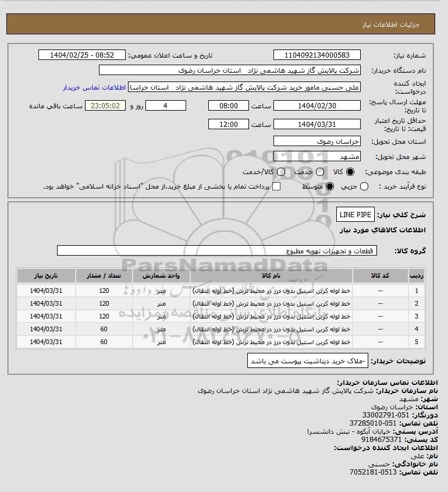Select the خدمت radio button

click(320, 172)
